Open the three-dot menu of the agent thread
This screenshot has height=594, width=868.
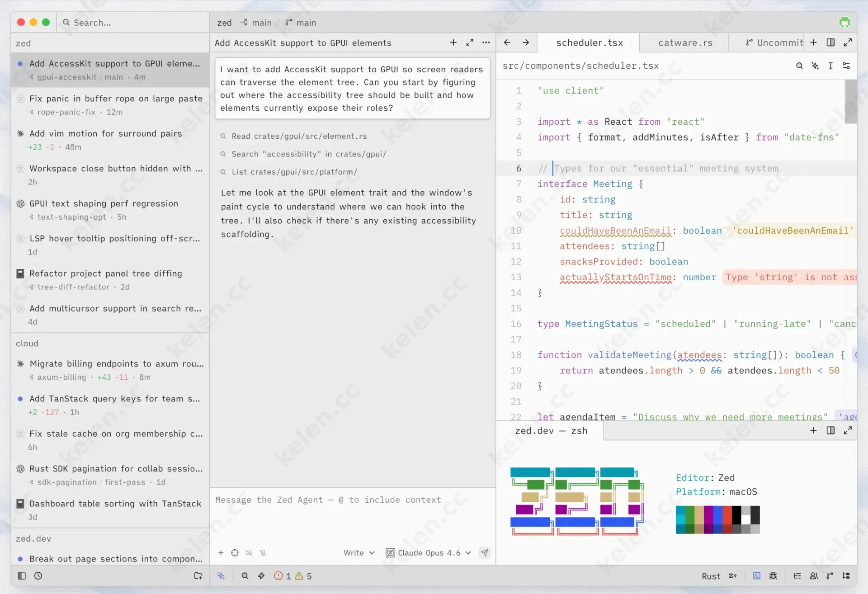[486, 42]
